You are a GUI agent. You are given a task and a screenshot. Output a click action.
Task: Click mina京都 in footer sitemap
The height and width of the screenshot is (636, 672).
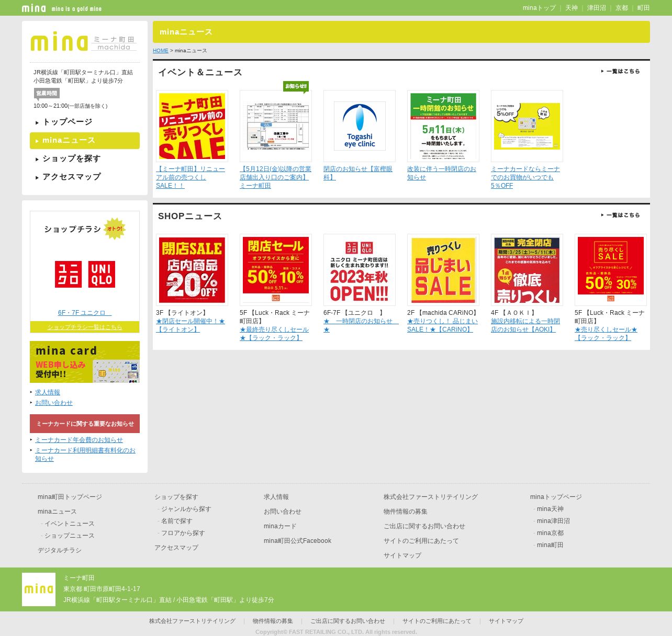[550, 533]
